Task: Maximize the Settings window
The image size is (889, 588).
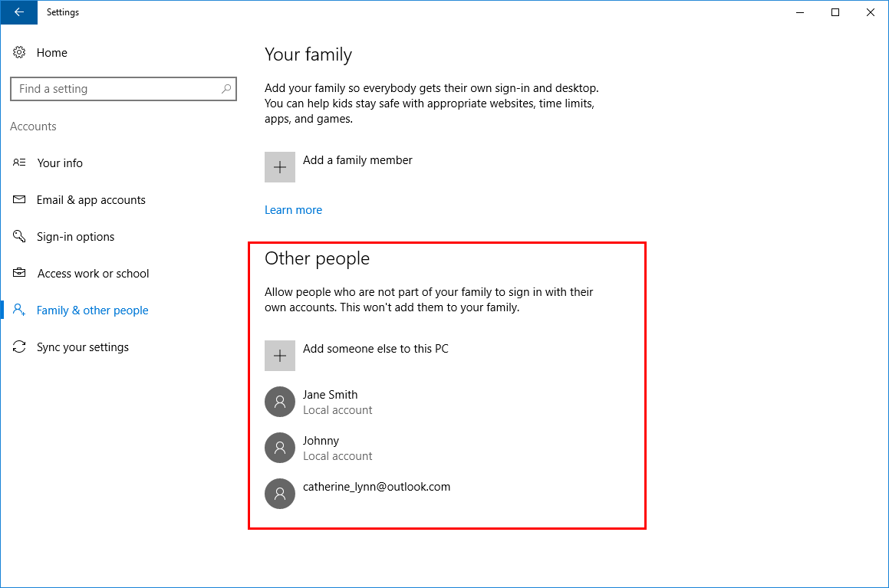Action: [x=835, y=12]
